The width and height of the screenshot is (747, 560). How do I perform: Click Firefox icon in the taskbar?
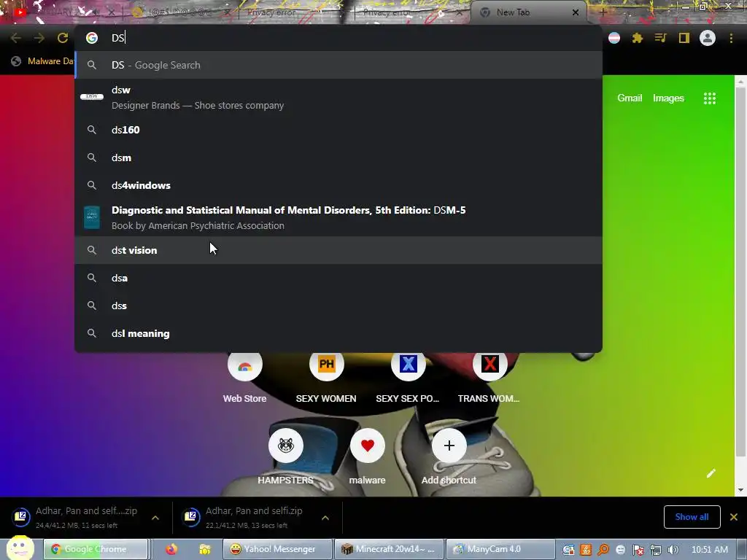pyautogui.click(x=171, y=549)
